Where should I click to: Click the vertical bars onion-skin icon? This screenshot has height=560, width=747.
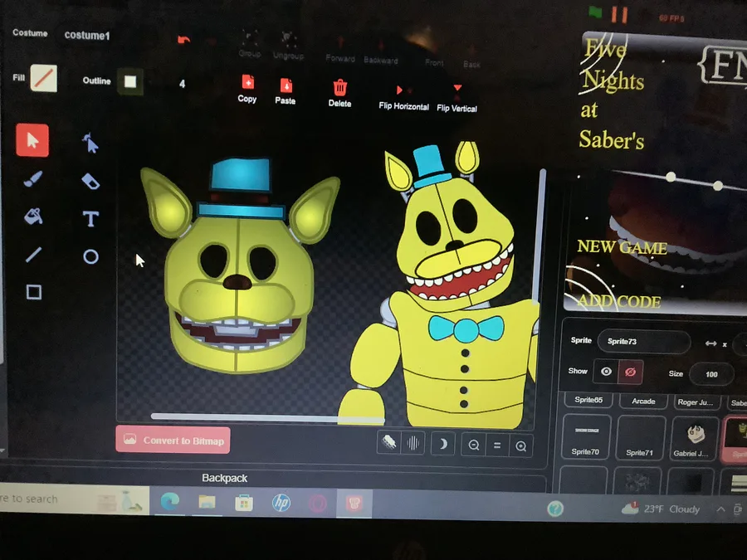click(413, 443)
